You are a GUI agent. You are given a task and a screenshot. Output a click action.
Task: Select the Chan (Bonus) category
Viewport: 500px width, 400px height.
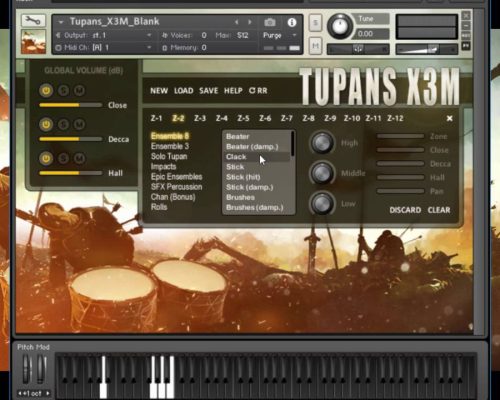[x=173, y=197]
